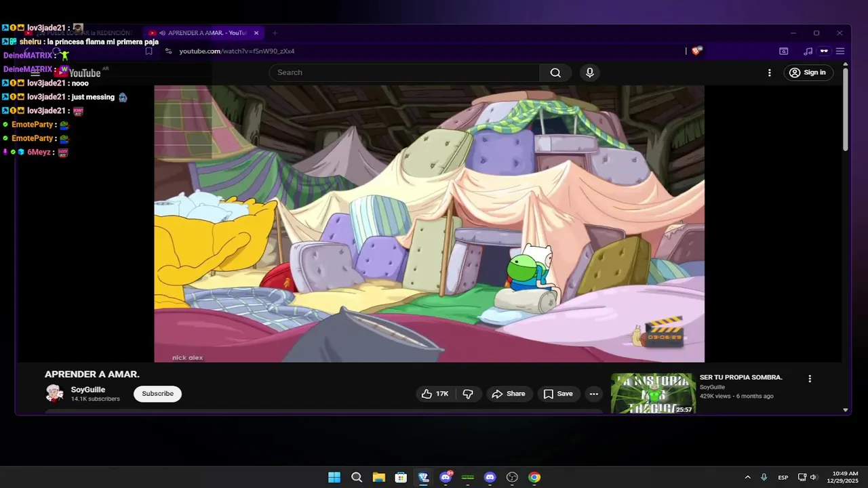Click the Sign in button
Screen dimensions: 868x488
click(x=808, y=73)
